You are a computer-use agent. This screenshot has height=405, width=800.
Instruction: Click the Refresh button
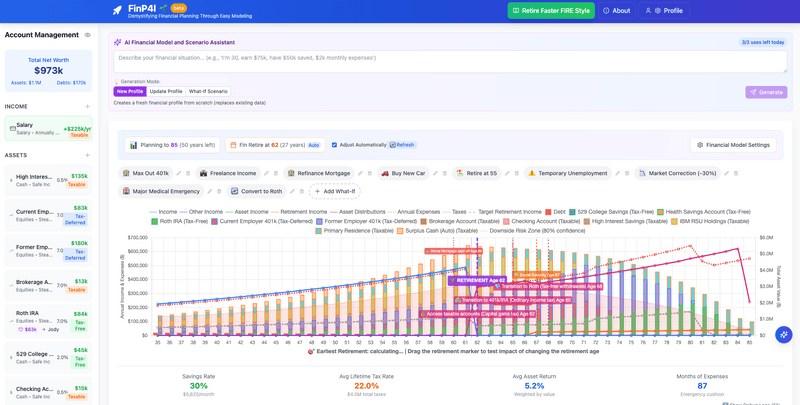click(x=403, y=145)
